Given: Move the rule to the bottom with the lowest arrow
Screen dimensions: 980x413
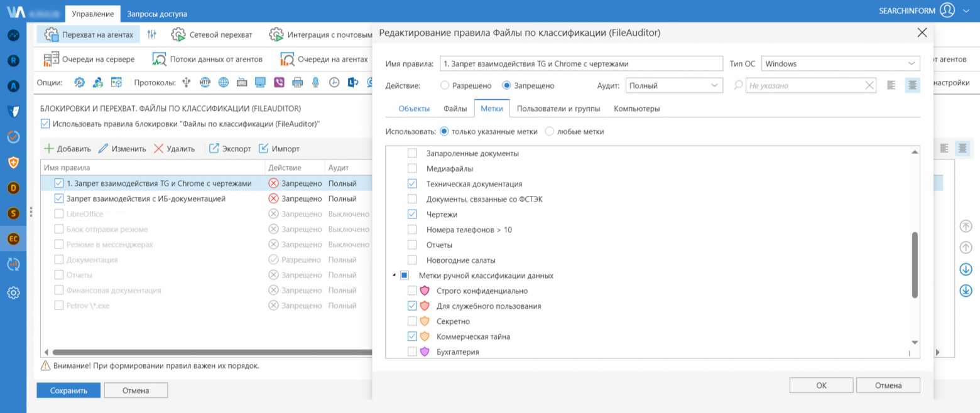Looking at the screenshot, I should point(966,291).
